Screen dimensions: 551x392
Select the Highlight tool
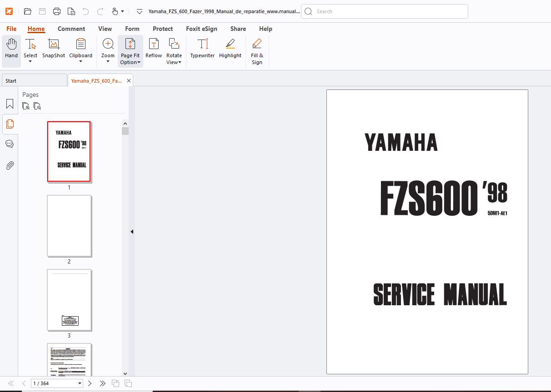click(x=230, y=49)
